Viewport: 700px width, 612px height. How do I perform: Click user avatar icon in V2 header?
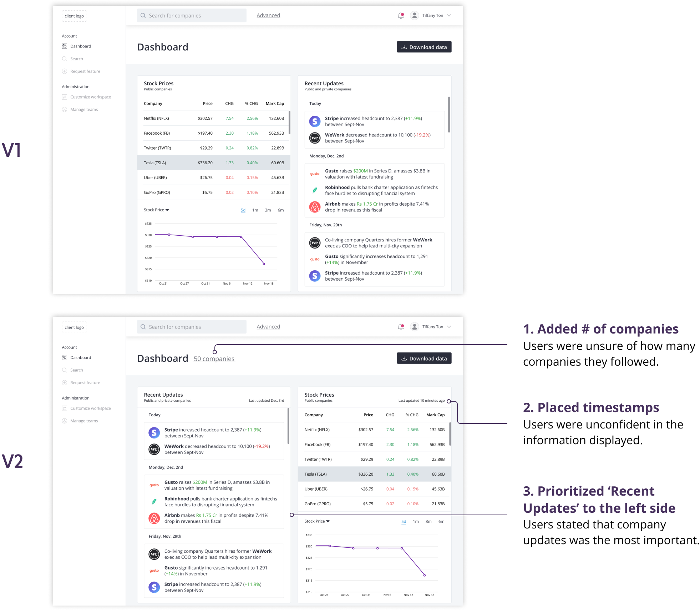tap(414, 327)
